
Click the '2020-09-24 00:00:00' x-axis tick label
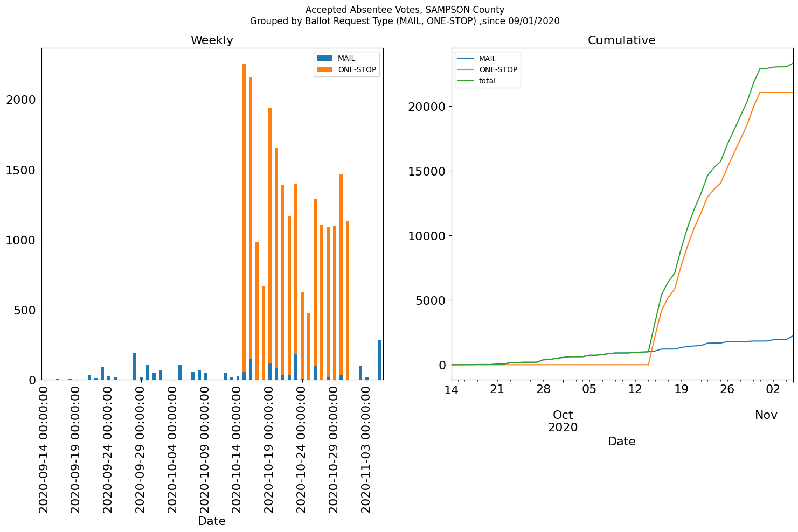(x=108, y=449)
